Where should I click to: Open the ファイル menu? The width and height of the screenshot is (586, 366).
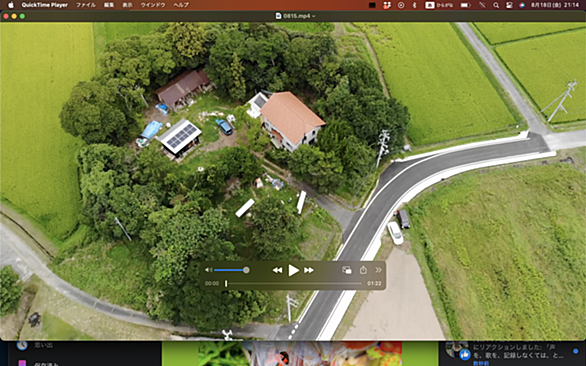(x=86, y=5)
